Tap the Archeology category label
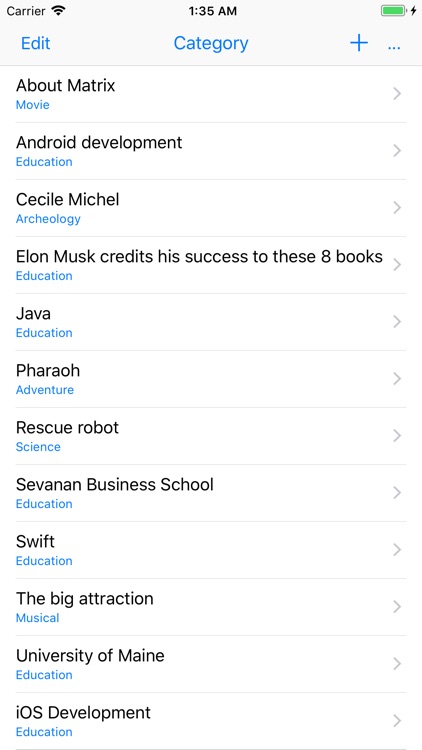The width and height of the screenshot is (422, 750). tap(48, 219)
